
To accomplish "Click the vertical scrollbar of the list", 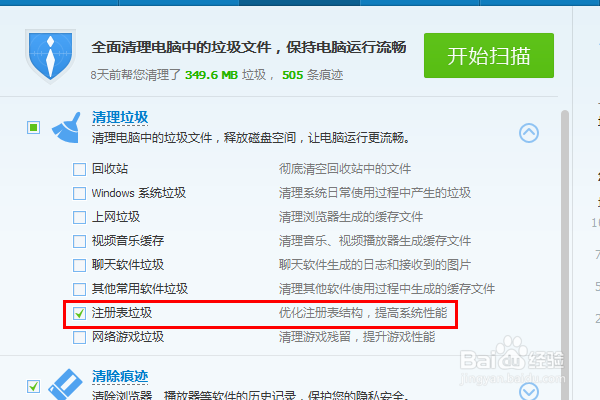I will (565, 254).
